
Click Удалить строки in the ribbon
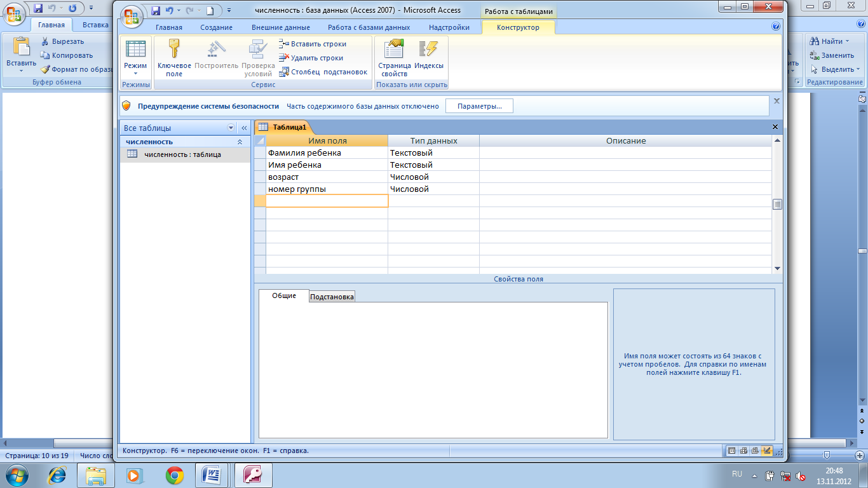pyautogui.click(x=311, y=58)
